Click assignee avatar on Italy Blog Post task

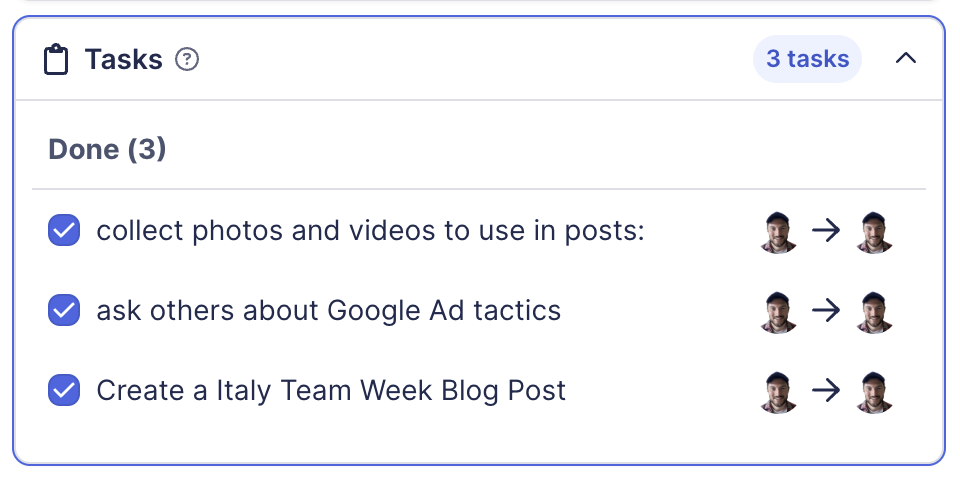tap(875, 391)
